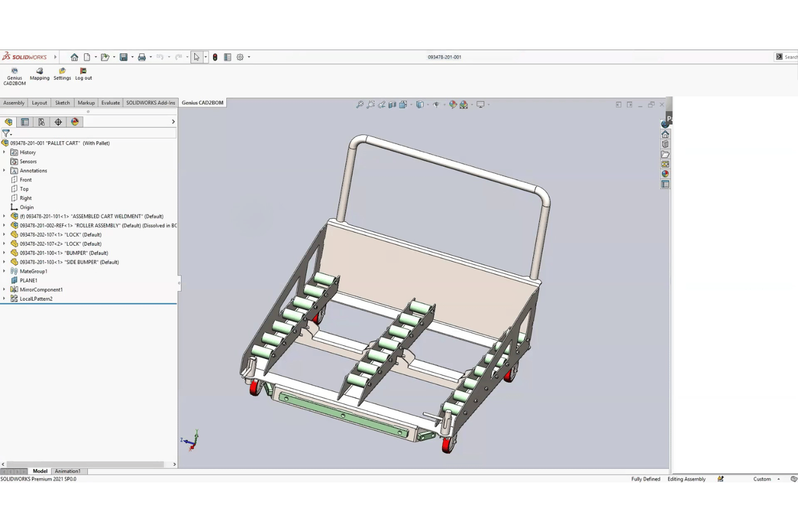Expand the ASSEMBLED CART WELDMENT component
This screenshot has width=798, height=532.
(x=4, y=216)
